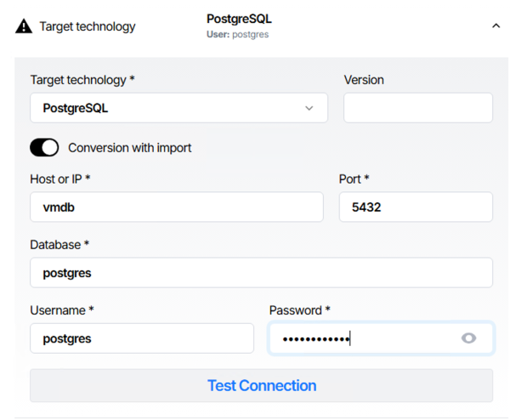Focus the Version input field

coord(417,109)
